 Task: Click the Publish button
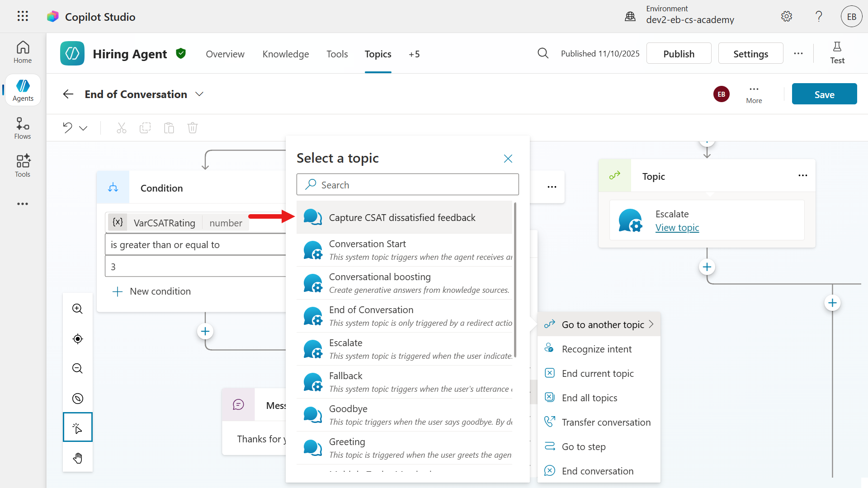679,53
